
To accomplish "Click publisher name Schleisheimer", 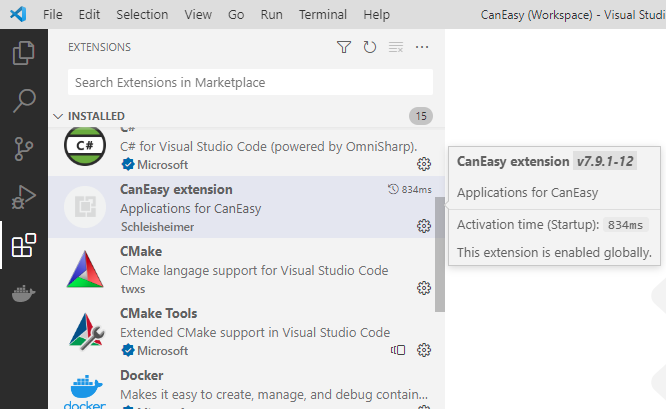I will click(x=158, y=227).
